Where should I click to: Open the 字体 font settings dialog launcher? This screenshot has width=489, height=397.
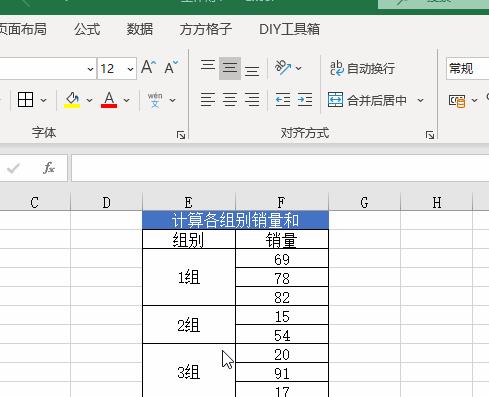[x=181, y=135]
